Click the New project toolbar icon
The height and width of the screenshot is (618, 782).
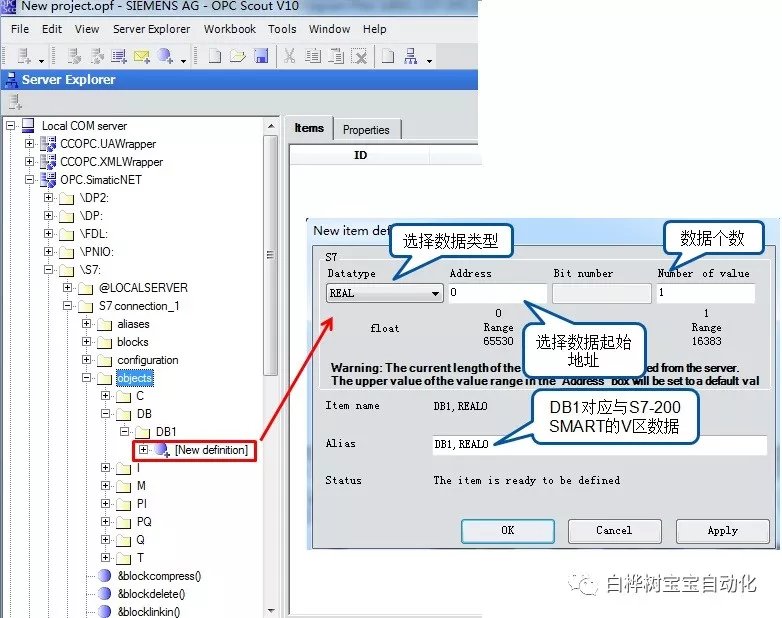pos(213,56)
